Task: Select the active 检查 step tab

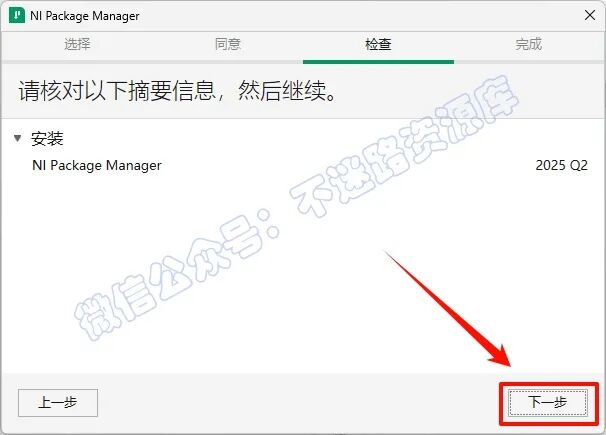Action: (378, 44)
